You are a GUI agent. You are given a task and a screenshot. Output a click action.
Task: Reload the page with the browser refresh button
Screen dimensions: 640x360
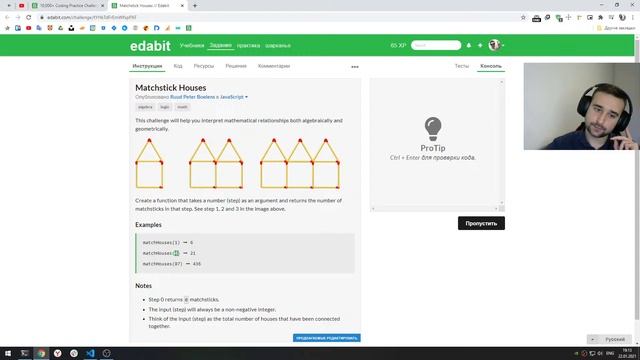coord(28,18)
